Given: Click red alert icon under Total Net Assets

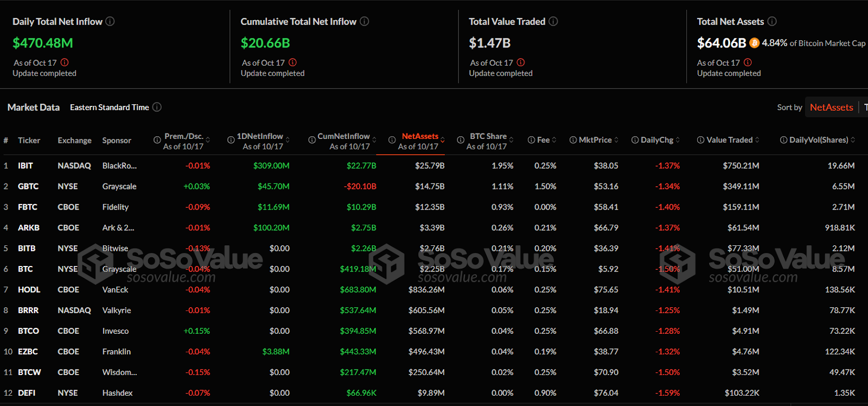Looking at the screenshot, I should tap(748, 62).
